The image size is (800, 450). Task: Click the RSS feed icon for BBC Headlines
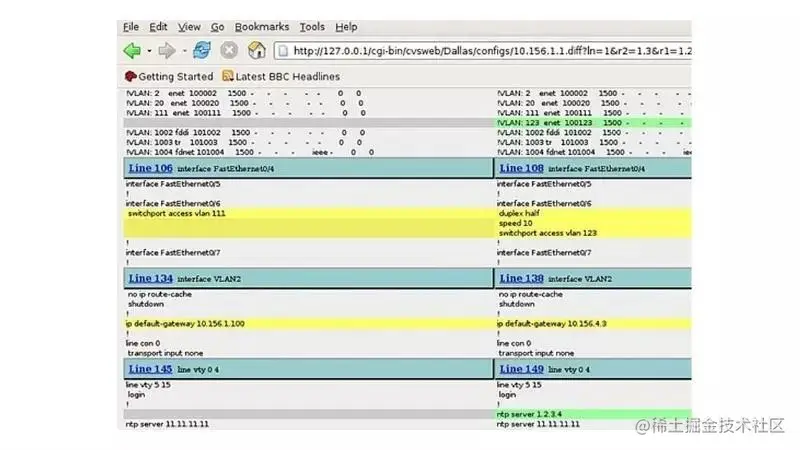[228, 76]
